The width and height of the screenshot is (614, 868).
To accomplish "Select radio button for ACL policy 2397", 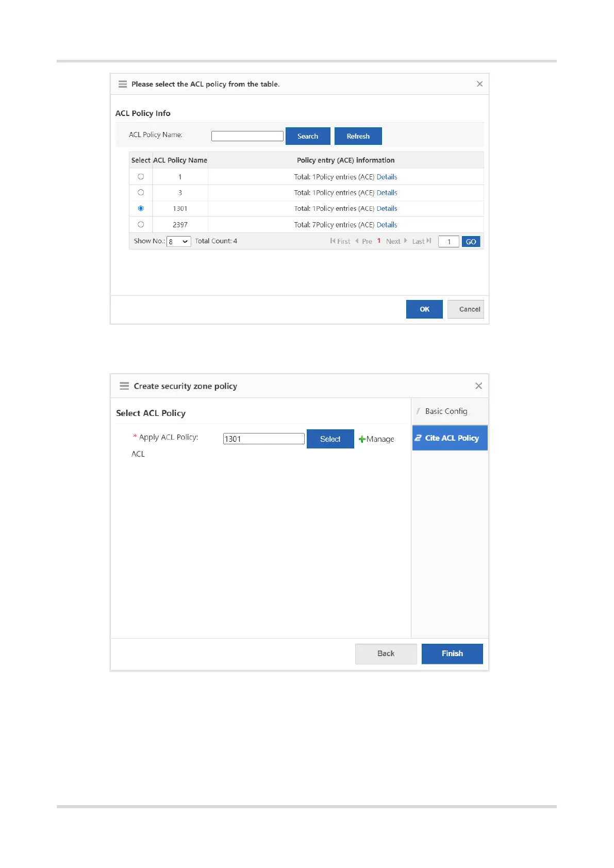I will tap(141, 225).
